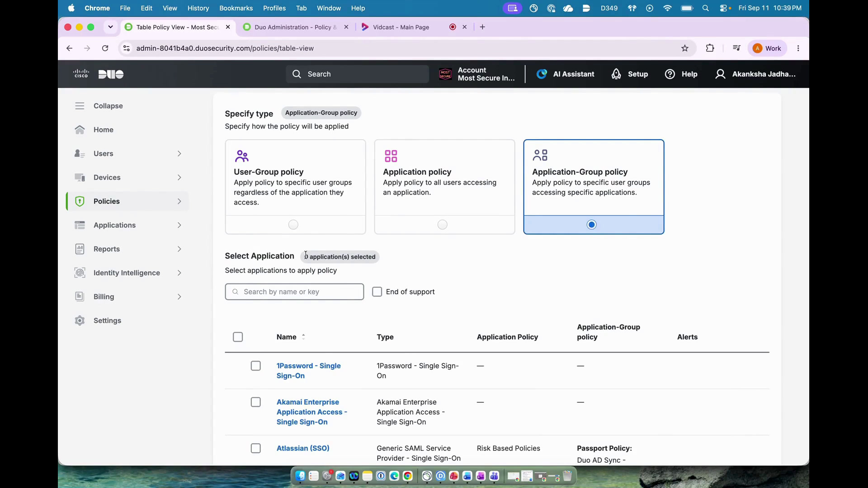Click the user profile icon in header
Image resolution: width=868 pixels, height=488 pixels.
[720, 74]
